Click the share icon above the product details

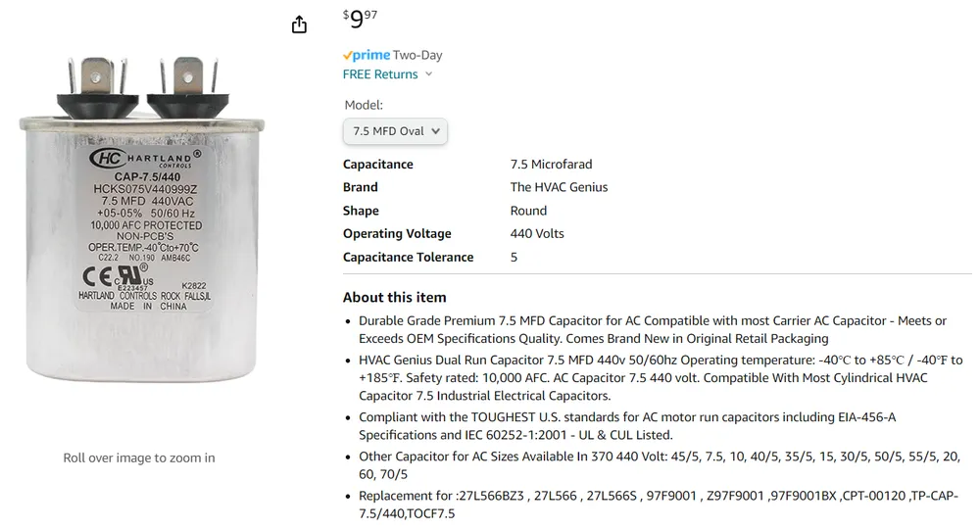pyautogui.click(x=300, y=24)
